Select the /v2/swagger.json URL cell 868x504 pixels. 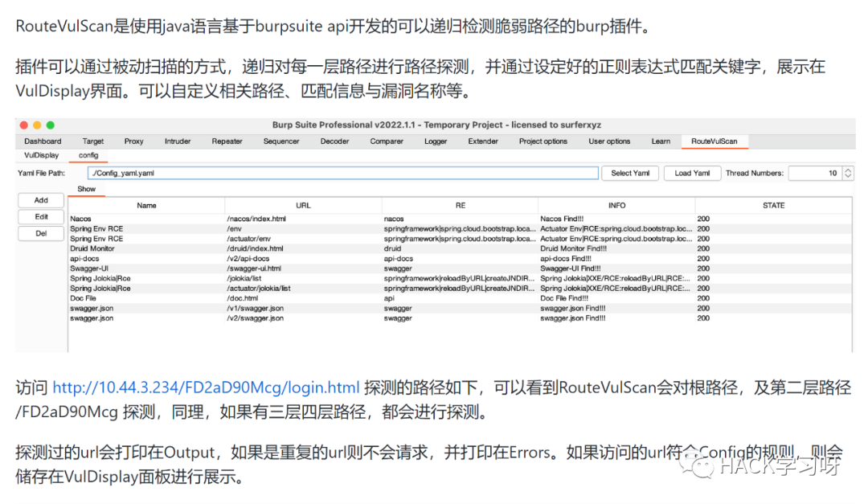pos(303,318)
